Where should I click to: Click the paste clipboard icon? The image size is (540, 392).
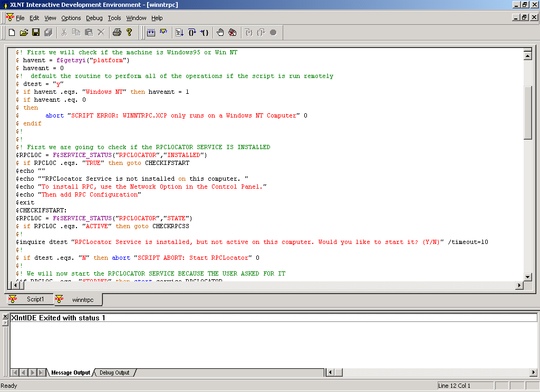89,32
